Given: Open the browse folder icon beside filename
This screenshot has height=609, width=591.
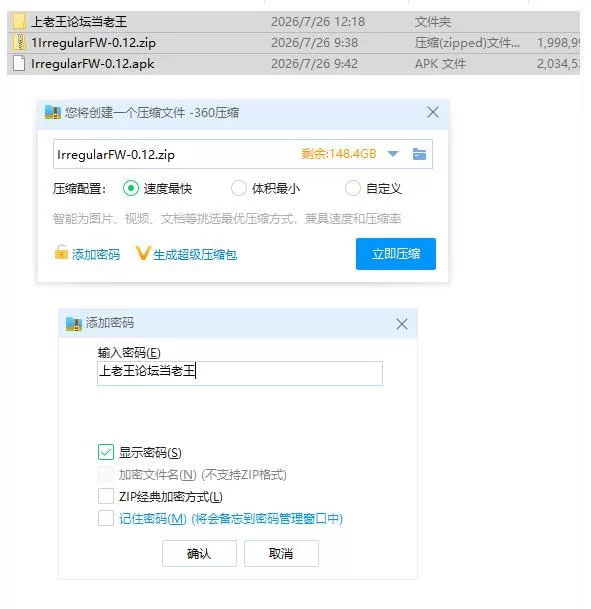Looking at the screenshot, I should coord(419,154).
